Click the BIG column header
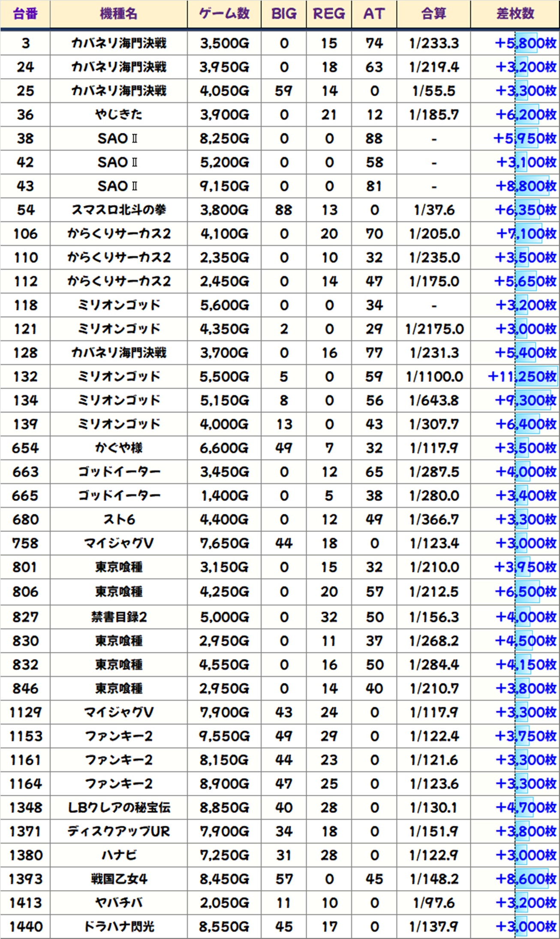 284,14
